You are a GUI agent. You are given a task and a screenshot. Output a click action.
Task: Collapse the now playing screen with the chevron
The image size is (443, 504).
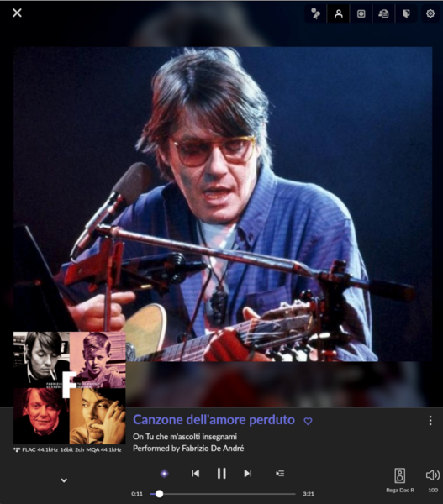click(x=64, y=480)
